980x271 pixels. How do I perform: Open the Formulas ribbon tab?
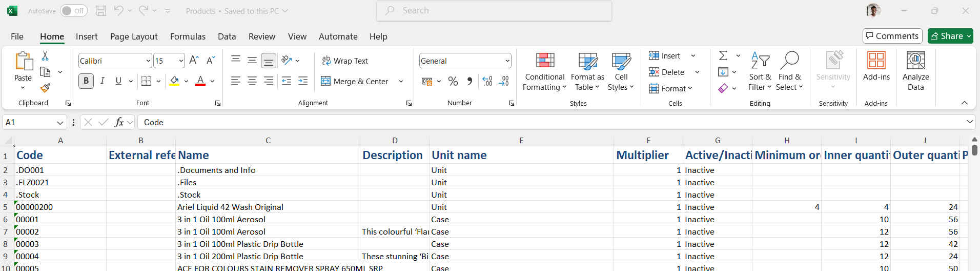point(188,36)
